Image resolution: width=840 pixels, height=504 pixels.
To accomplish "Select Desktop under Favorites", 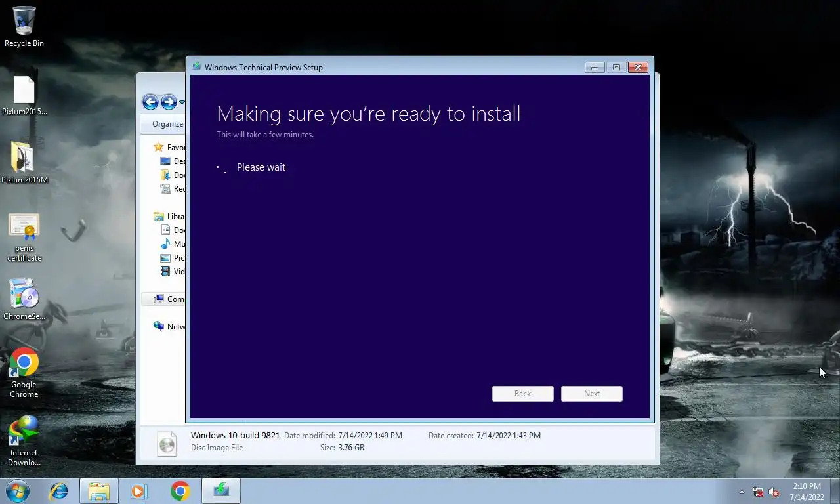I will pos(173,161).
